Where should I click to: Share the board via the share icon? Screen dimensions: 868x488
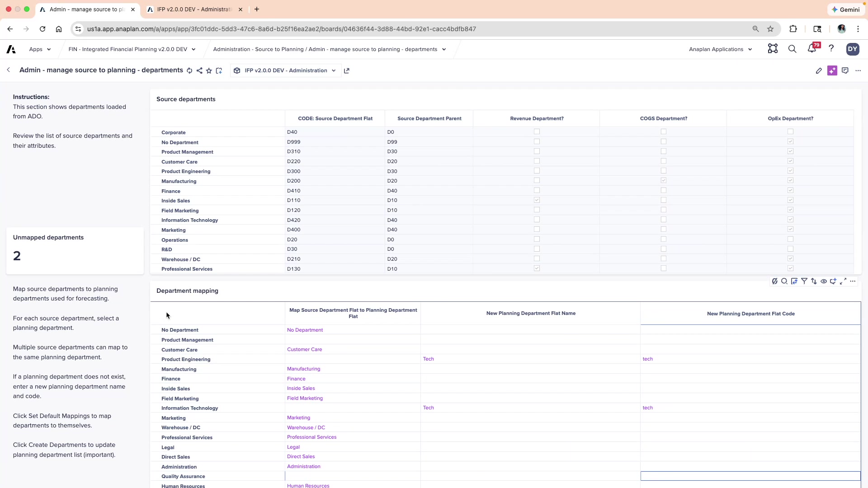199,70
